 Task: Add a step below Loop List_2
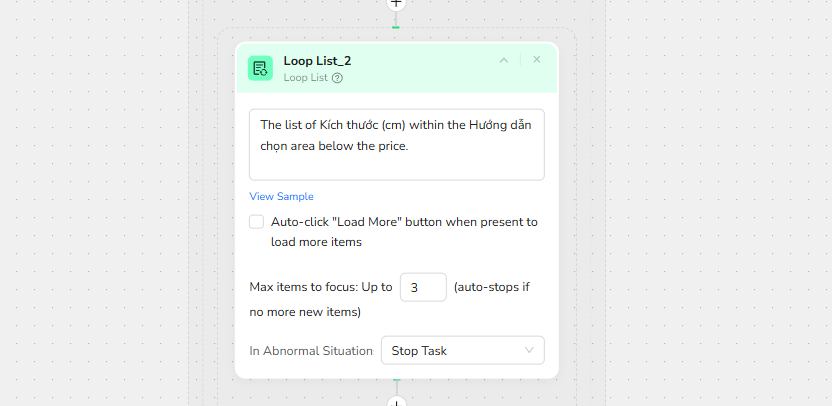pyautogui.click(x=396, y=402)
